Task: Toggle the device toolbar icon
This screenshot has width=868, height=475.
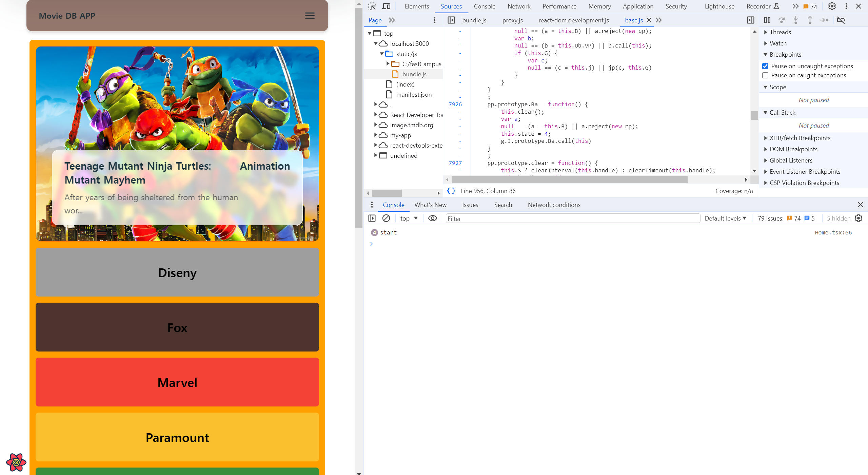Action: 386,6
